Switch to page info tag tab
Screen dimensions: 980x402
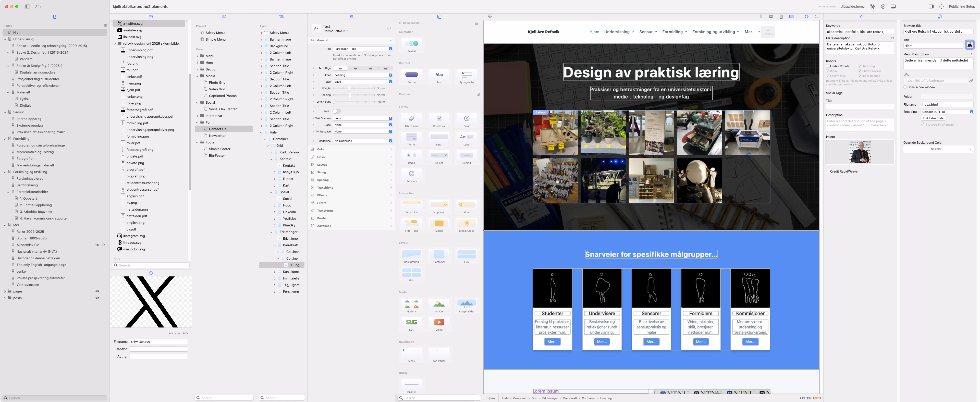(862, 17)
